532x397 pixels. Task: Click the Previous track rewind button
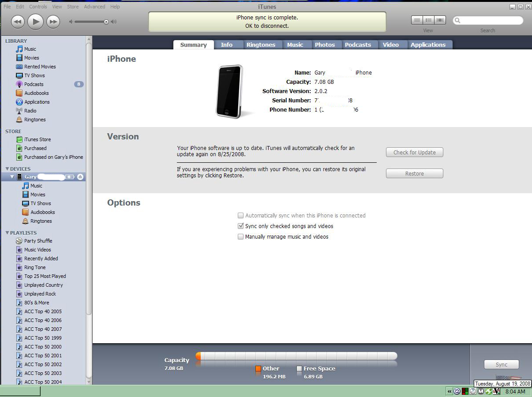click(17, 22)
